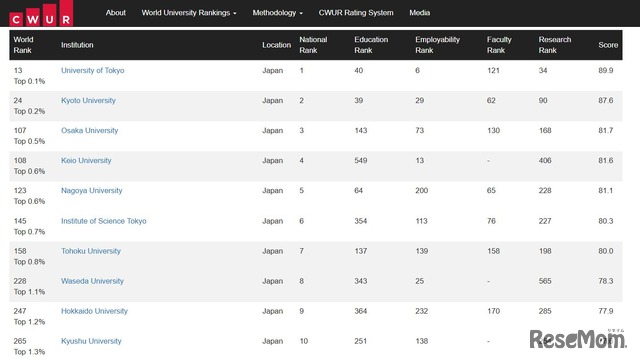The height and width of the screenshot is (362, 640).
Task: Select Kyoto research rank 90
Action: pos(543,100)
